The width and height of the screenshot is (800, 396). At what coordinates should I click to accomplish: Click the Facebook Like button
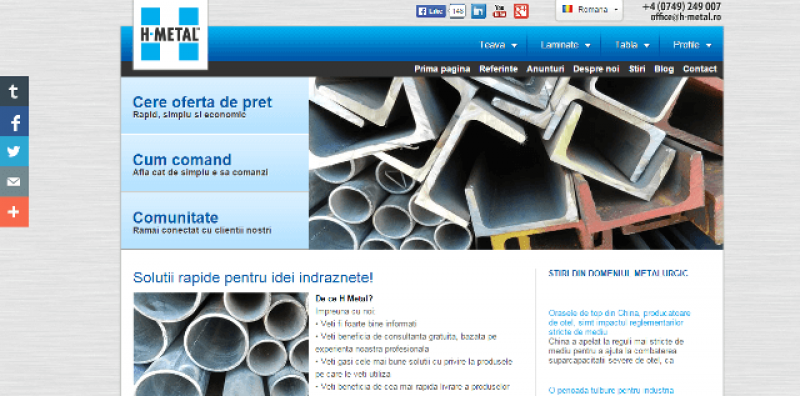coord(431,11)
